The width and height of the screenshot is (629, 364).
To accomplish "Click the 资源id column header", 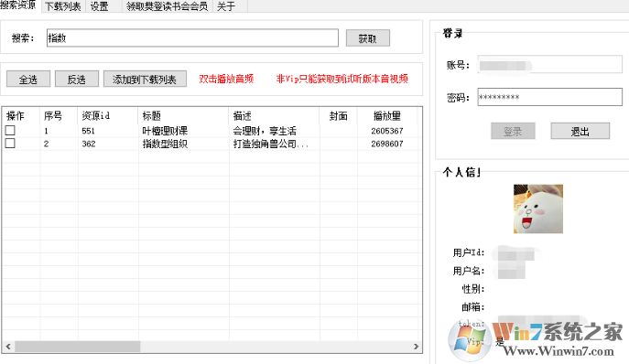I will [x=107, y=116].
